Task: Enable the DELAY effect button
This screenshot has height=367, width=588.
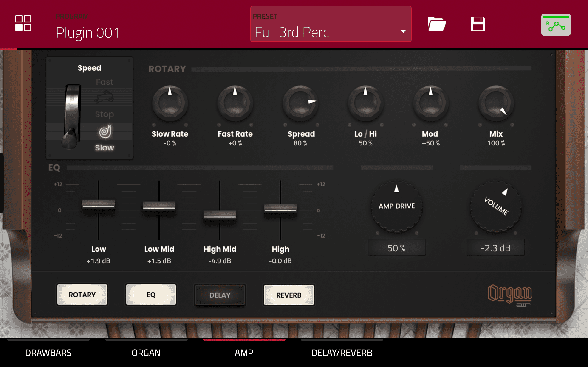Action: [220, 295]
